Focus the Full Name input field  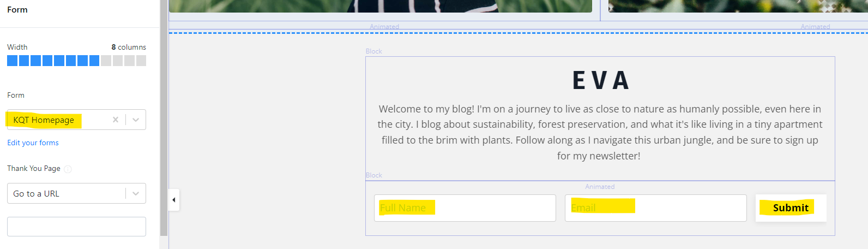pos(465,208)
